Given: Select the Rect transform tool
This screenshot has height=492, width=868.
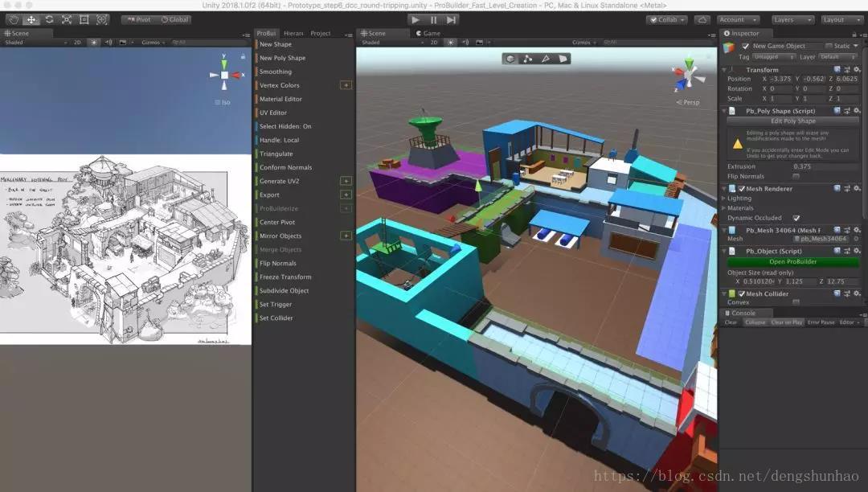Looking at the screenshot, I should [84, 19].
